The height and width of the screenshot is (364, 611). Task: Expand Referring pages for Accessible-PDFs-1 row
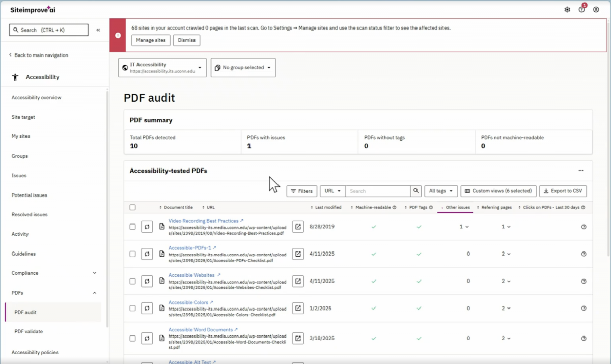tap(506, 254)
